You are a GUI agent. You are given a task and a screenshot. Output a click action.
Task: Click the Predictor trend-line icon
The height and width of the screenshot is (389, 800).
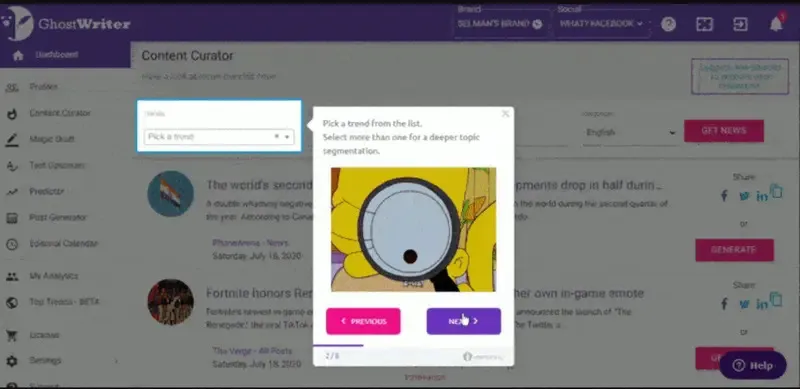[x=12, y=192]
